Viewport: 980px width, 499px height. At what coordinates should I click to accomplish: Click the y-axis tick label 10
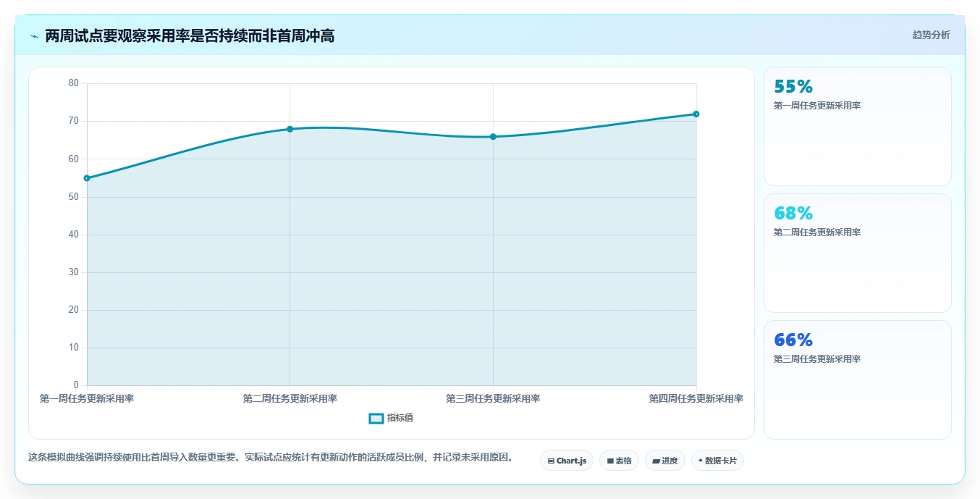pos(74,348)
